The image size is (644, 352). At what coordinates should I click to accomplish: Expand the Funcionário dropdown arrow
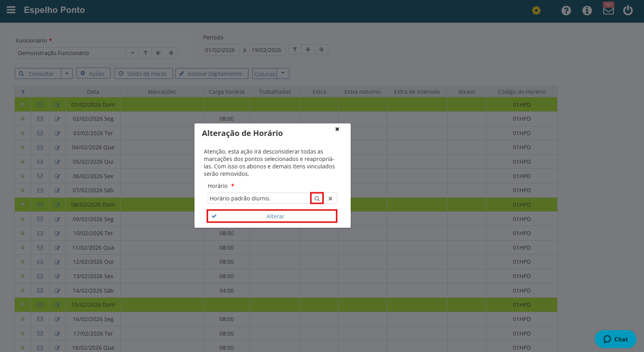(x=132, y=53)
